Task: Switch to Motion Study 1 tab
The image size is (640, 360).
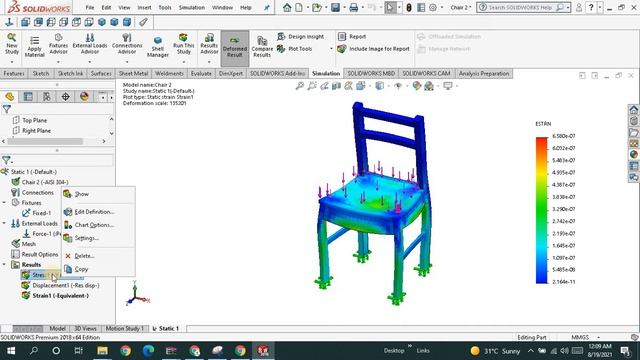Action: [x=124, y=329]
